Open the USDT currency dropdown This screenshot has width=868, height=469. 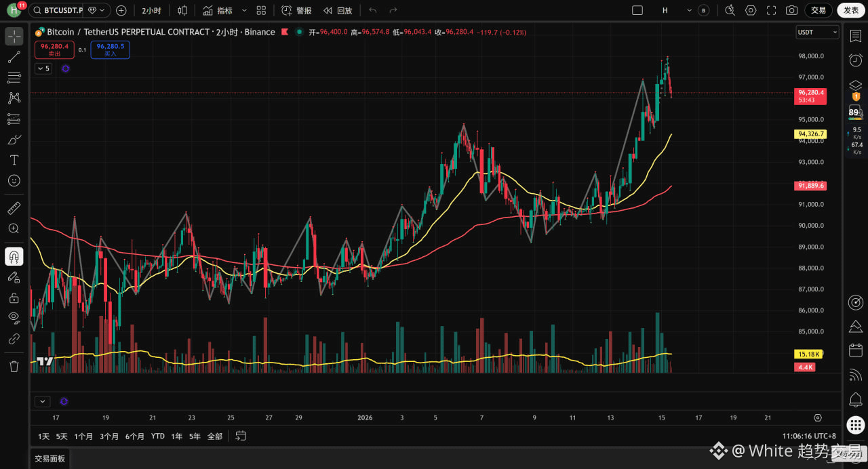[817, 32]
